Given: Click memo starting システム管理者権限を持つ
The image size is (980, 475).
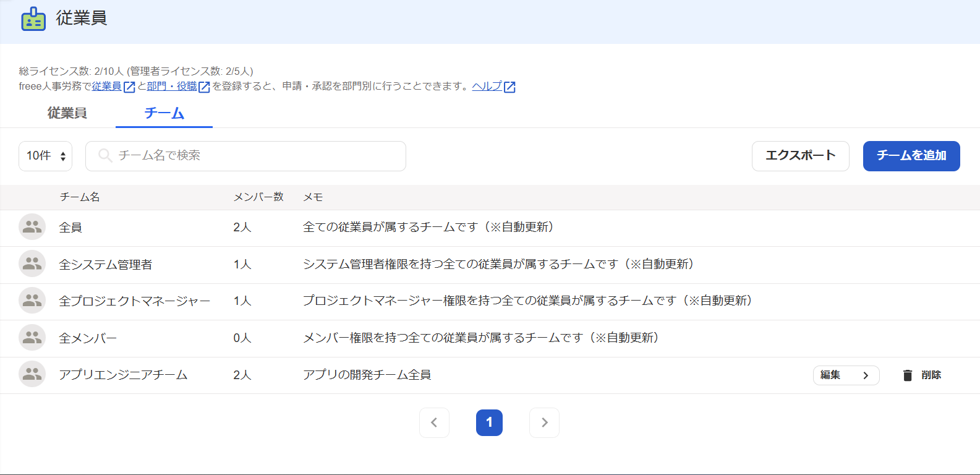Looking at the screenshot, I should (x=498, y=264).
